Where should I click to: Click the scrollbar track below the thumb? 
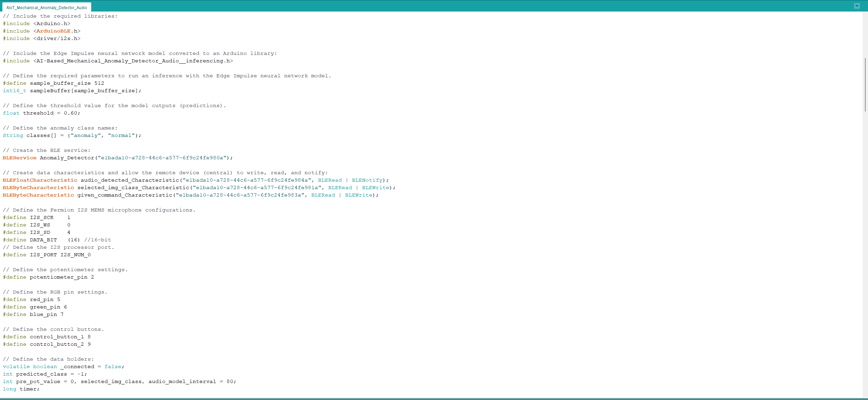click(x=865, y=254)
